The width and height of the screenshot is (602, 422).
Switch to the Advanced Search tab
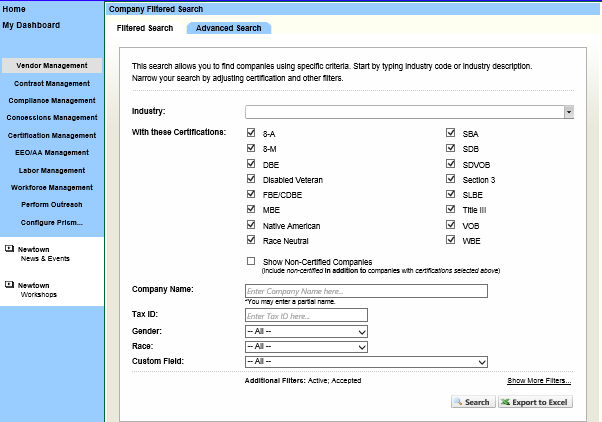228,28
